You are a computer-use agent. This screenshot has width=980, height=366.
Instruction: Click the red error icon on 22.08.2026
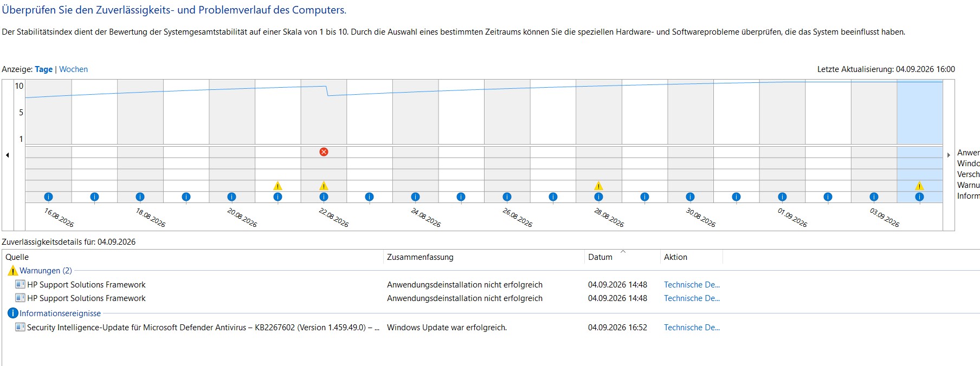[x=324, y=152]
